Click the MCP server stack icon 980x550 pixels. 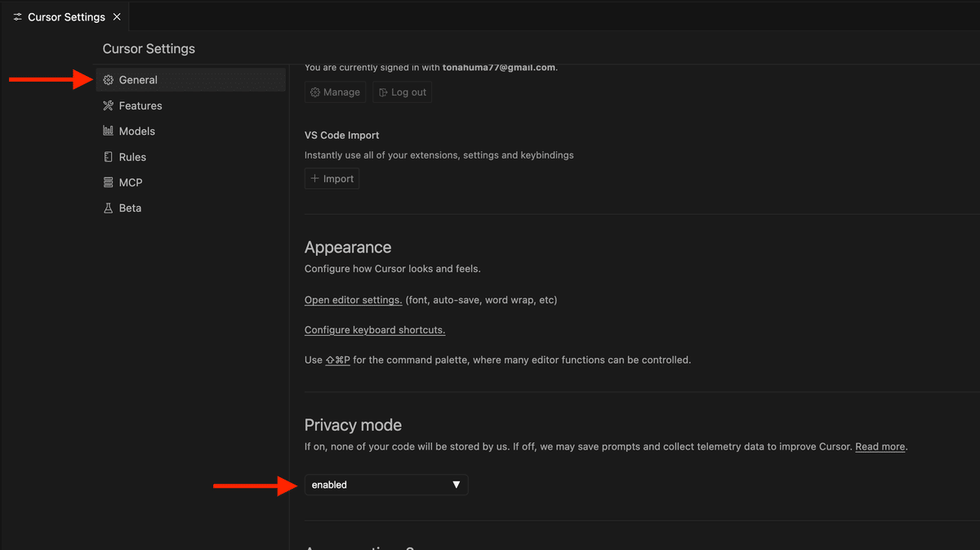(108, 182)
